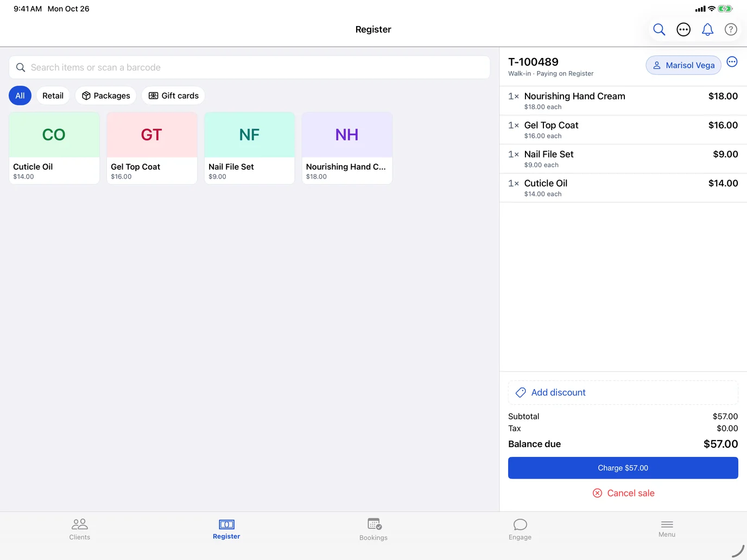Add Cuticle Oil product card to sale
Image resolution: width=747 pixels, height=560 pixels.
[x=54, y=148]
